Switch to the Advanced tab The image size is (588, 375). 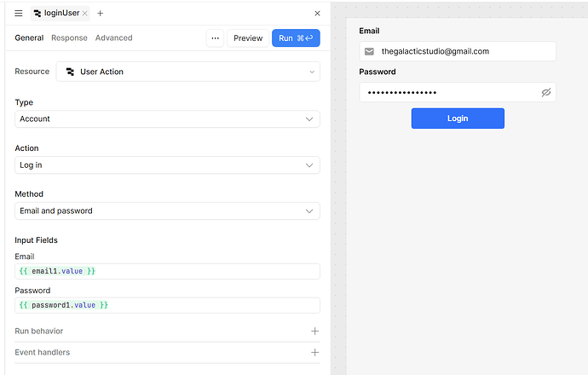pyautogui.click(x=113, y=37)
